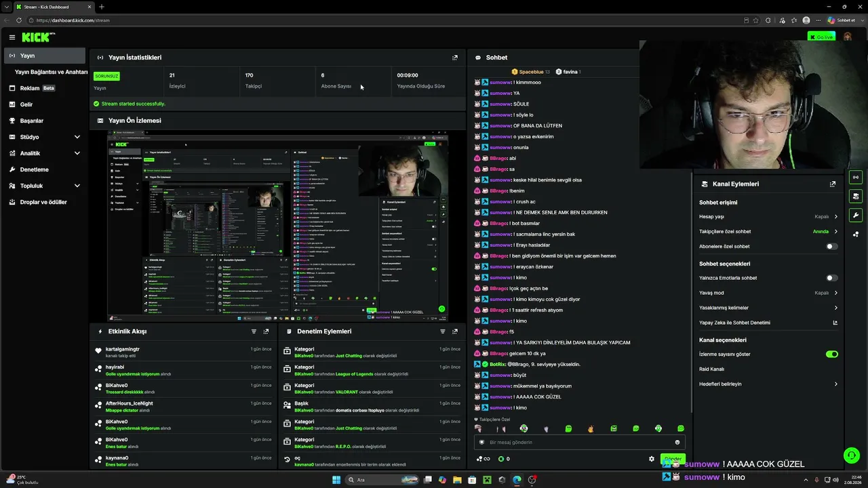The width and height of the screenshot is (868, 488).
Task: Click username kartalgamingtr in activity feed
Action: (123, 349)
